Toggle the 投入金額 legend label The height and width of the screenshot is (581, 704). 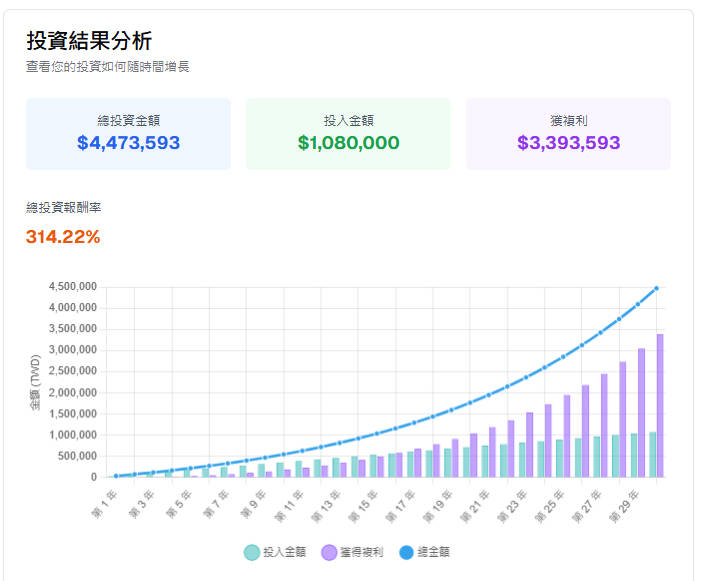[x=283, y=552]
